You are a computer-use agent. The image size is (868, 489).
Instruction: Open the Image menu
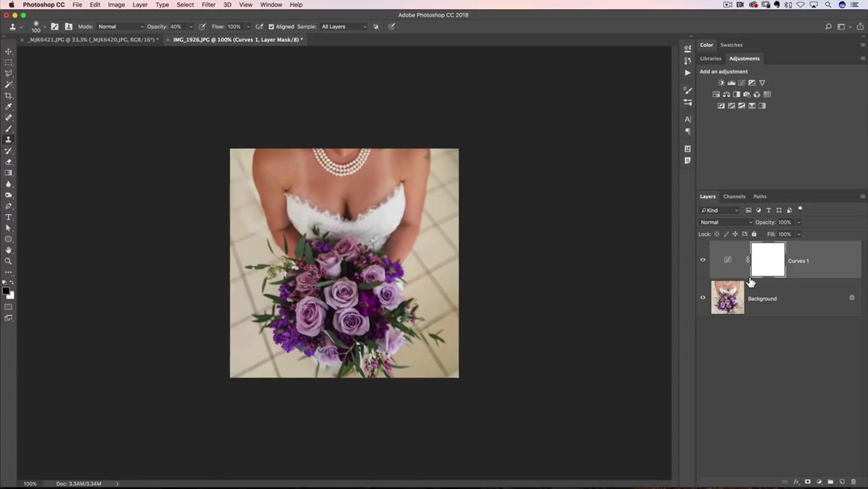coord(116,4)
